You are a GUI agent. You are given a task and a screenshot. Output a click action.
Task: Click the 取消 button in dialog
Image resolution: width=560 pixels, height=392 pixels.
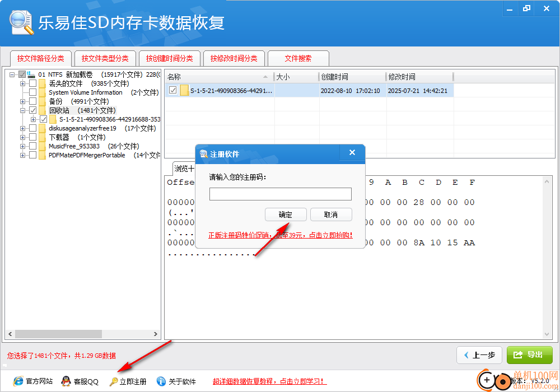(x=331, y=214)
